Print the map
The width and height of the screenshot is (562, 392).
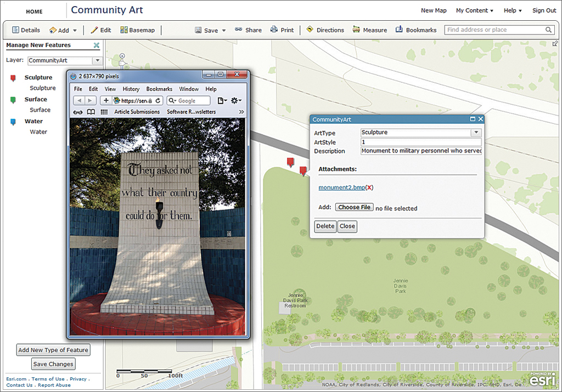282,30
